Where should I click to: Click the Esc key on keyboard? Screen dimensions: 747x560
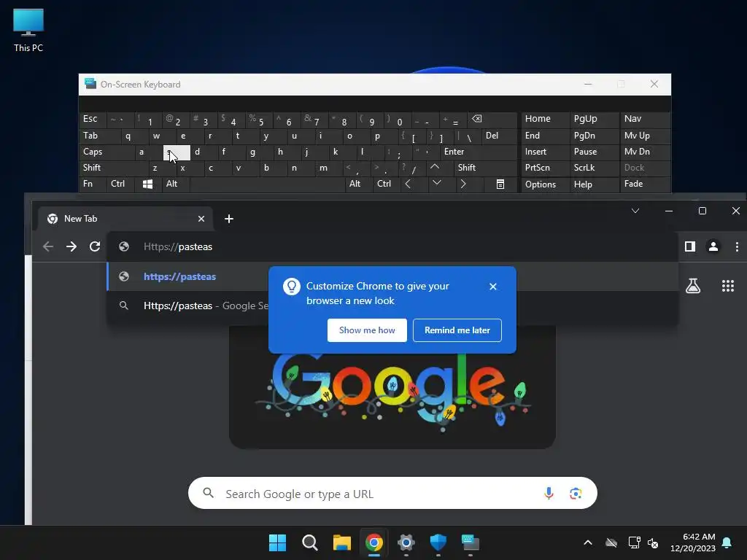pos(93,119)
